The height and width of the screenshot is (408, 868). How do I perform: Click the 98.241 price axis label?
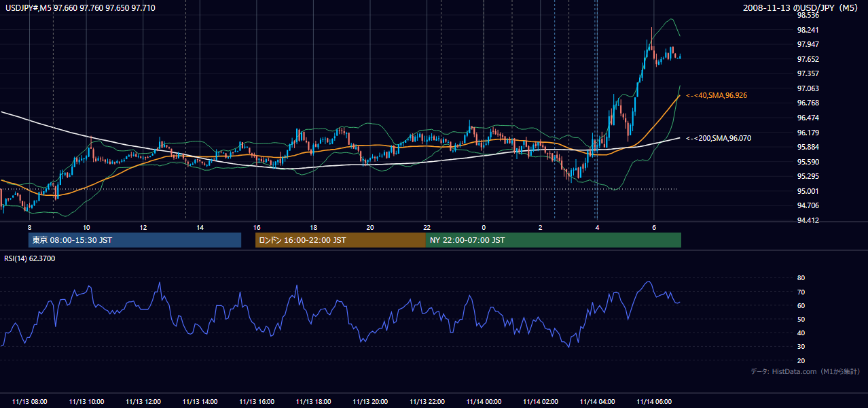(808, 30)
